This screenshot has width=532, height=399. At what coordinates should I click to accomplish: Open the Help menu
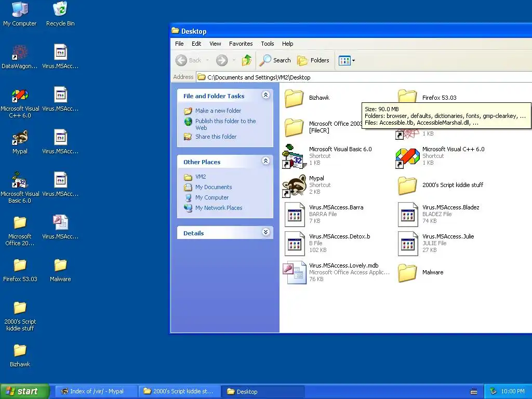pyautogui.click(x=287, y=44)
